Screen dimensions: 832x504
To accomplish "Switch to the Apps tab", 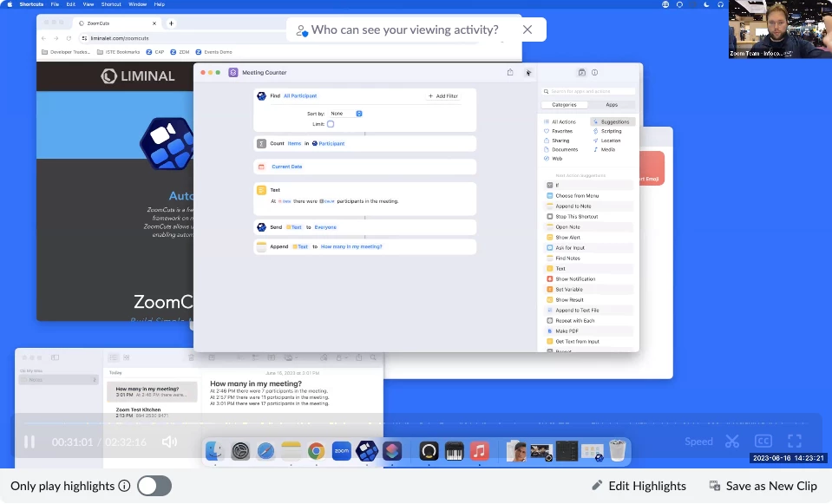I will click(612, 104).
